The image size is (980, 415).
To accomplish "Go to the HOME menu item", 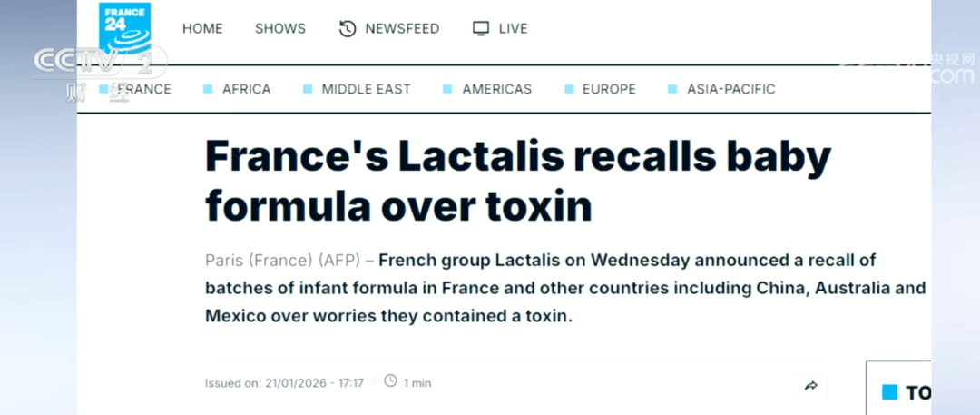I will click(x=202, y=29).
